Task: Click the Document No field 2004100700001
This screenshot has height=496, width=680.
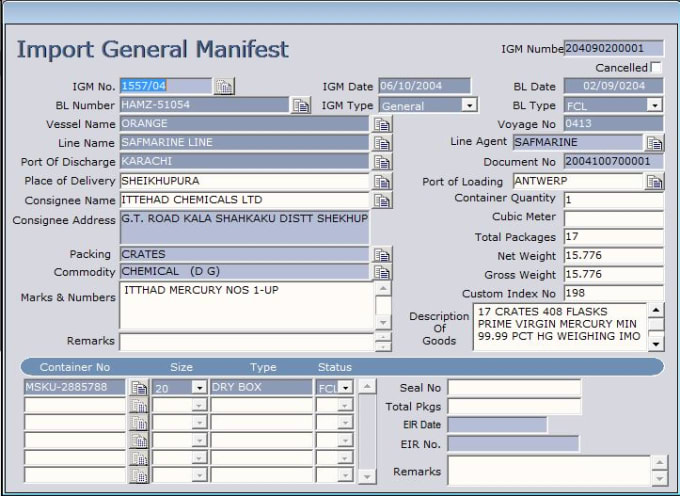Action: [x=614, y=161]
